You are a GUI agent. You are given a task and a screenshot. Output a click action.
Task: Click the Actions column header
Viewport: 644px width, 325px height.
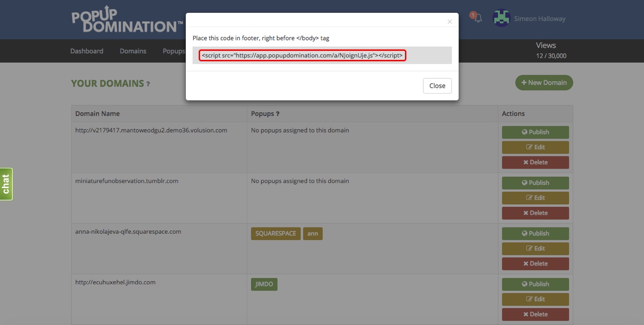[513, 114]
